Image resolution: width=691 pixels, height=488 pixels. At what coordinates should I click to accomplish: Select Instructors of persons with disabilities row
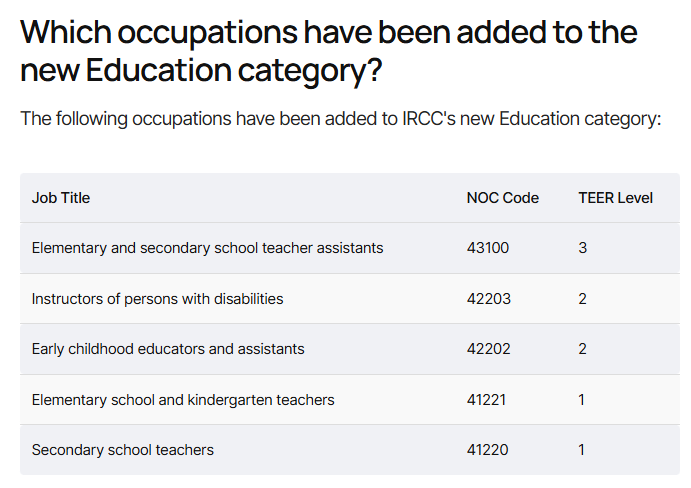point(350,299)
